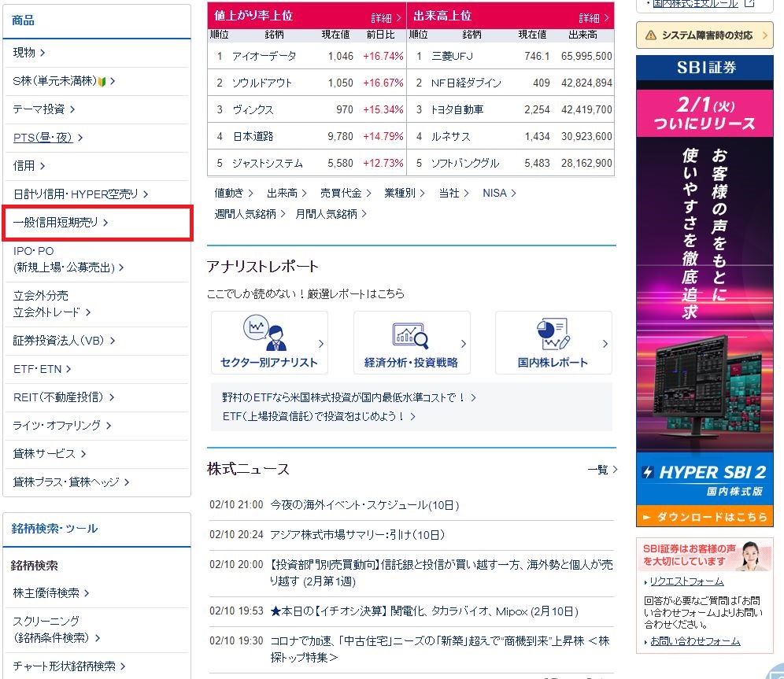Viewport: 784px width, 679px height.
Task: Open ライツ・オファリング link
Action: (x=62, y=425)
